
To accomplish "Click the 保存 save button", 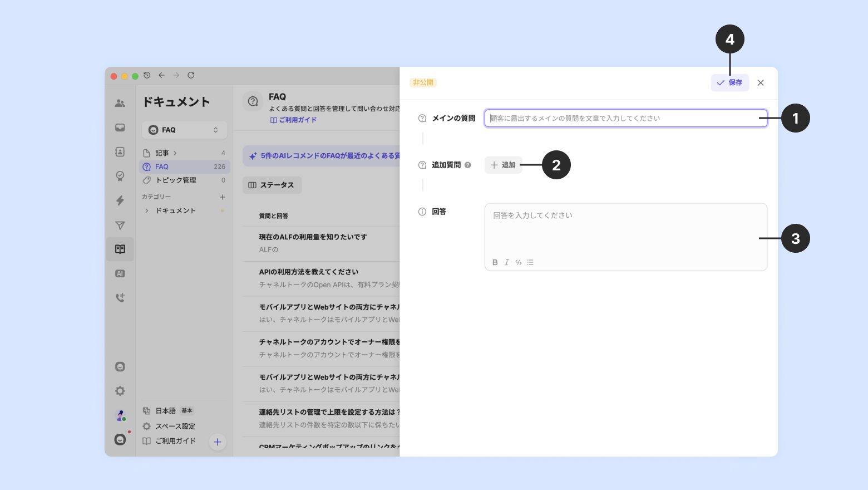I will [729, 82].
